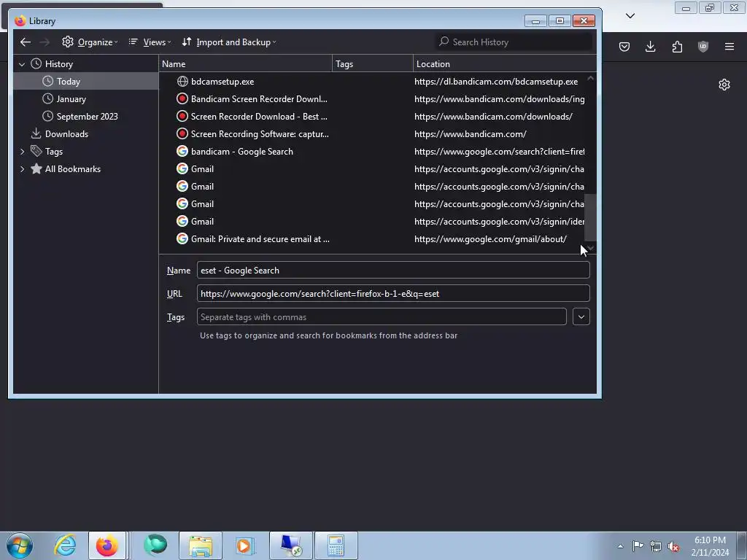
Task: Click the URL field in details pane
Action: pyautogui.click(x=393, y=293)
